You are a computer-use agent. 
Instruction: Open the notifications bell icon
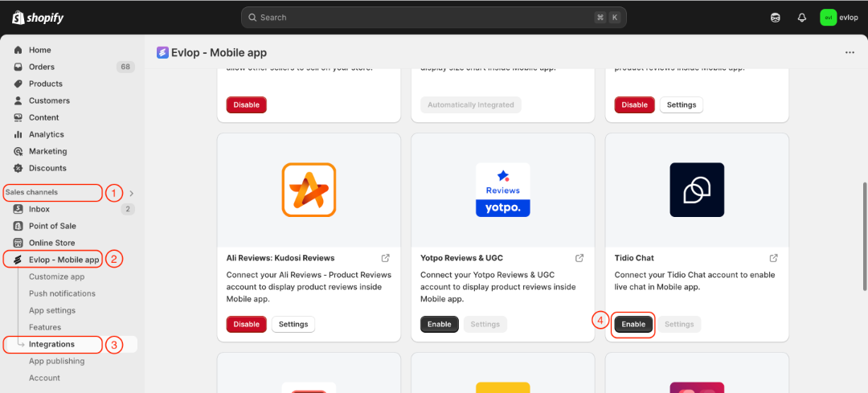(801, 18)
